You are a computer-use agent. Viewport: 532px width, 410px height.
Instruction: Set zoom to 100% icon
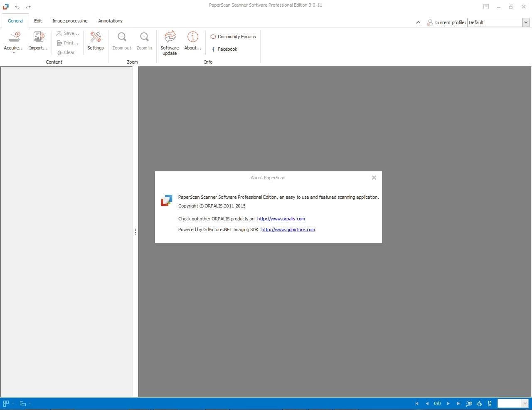pos(469,403)
